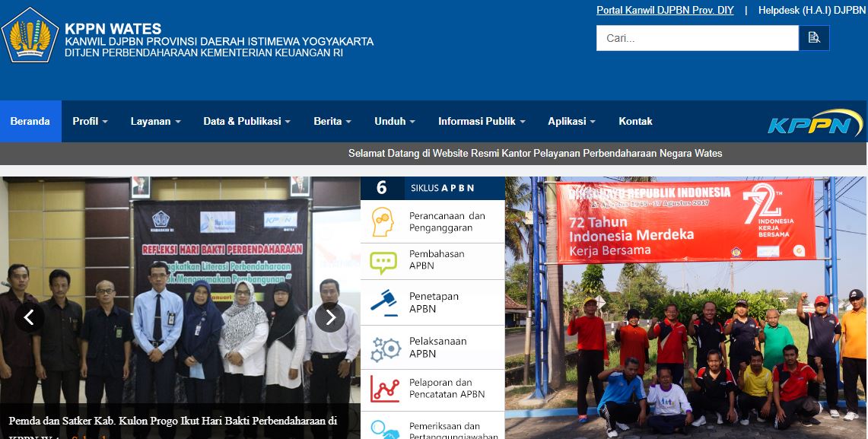
Task: Open the Informasi Publik dropdown
Action: point(482,121)
